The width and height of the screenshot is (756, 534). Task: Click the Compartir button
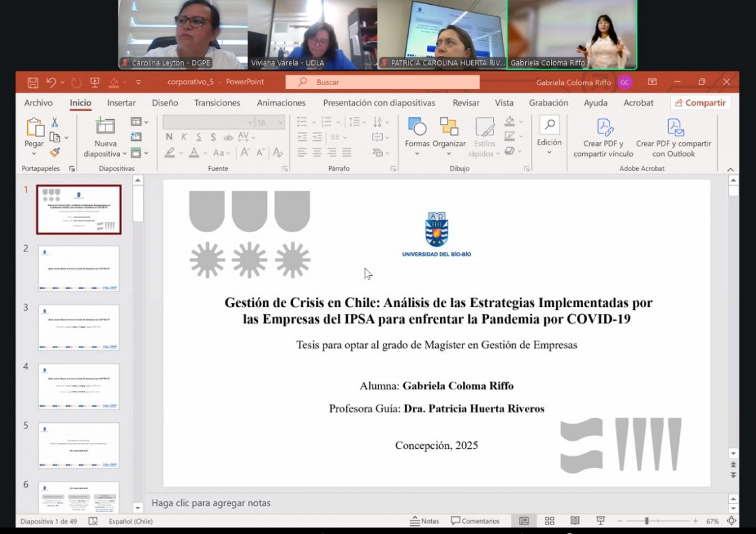pyautogui.click(x=700, y=103)
